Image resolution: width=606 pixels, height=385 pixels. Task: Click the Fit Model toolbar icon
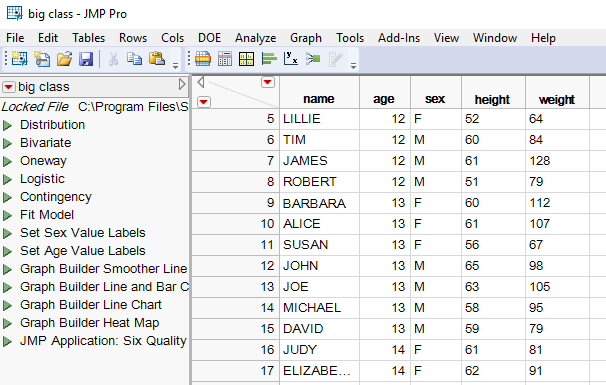pos(313,59)
